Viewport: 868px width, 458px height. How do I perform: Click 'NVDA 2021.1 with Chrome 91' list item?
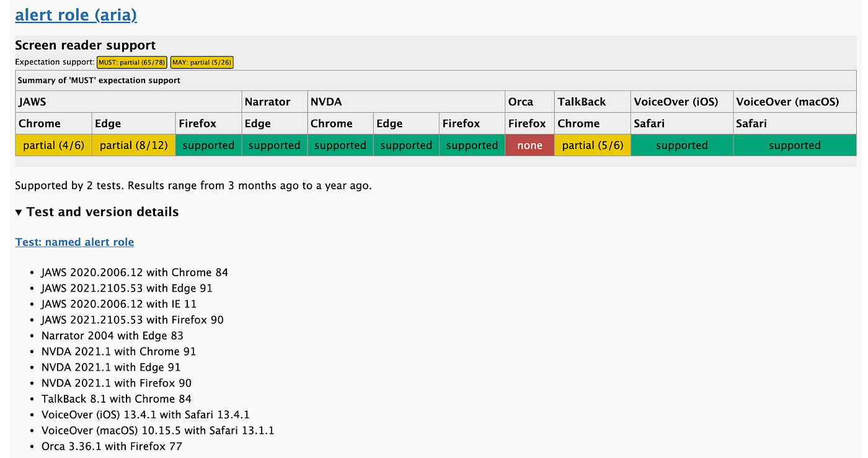tap(118, 351)
